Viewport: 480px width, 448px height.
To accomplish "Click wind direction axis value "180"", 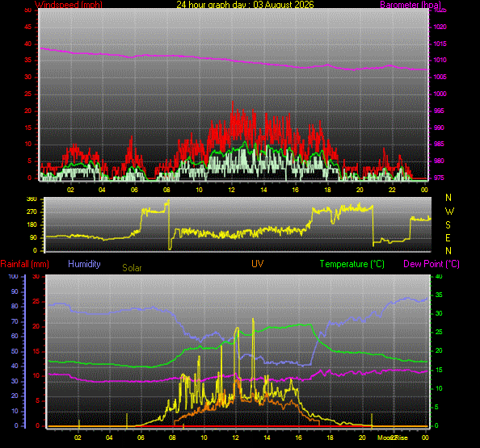I will (32, 224).
